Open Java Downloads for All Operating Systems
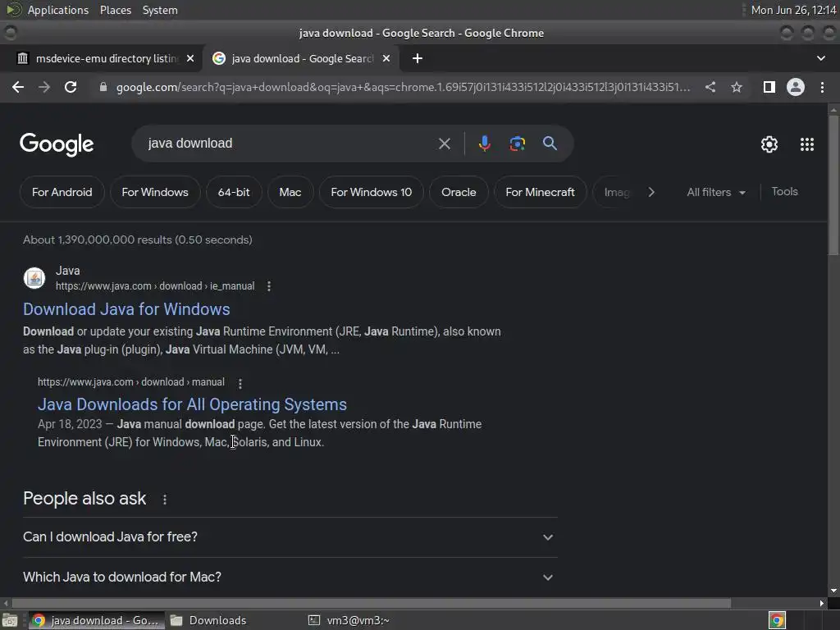 [x=192, y=404]
